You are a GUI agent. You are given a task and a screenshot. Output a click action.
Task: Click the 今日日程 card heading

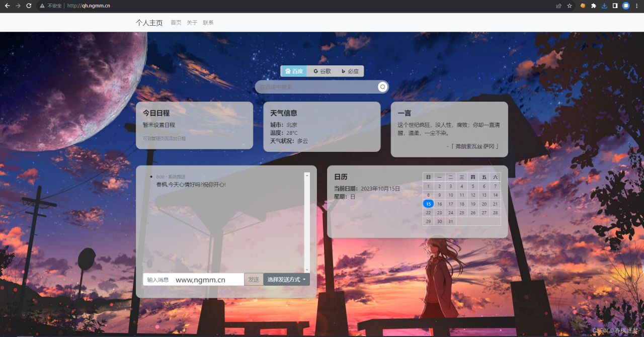point(156,113)
